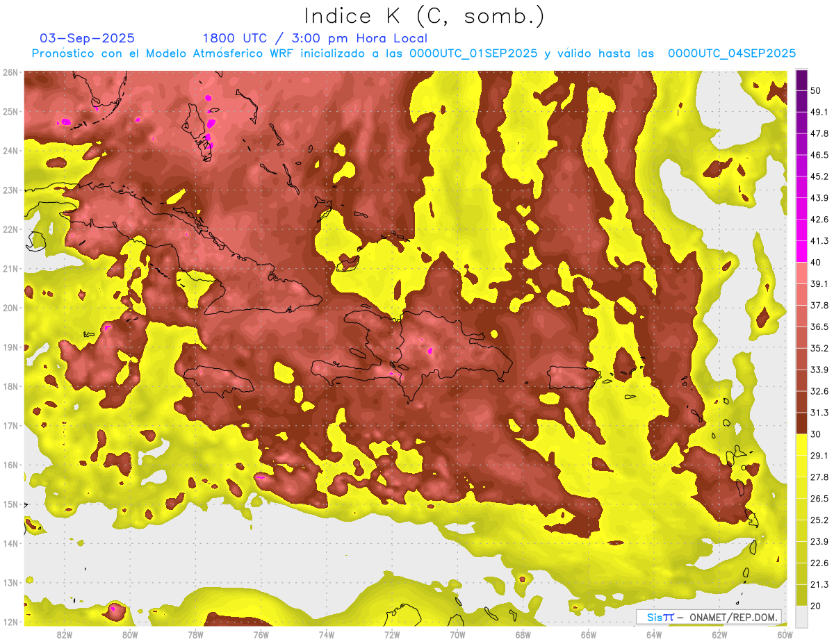Click the '23N' latitude label
Screen dimensions: 834x644
point(10,190)
